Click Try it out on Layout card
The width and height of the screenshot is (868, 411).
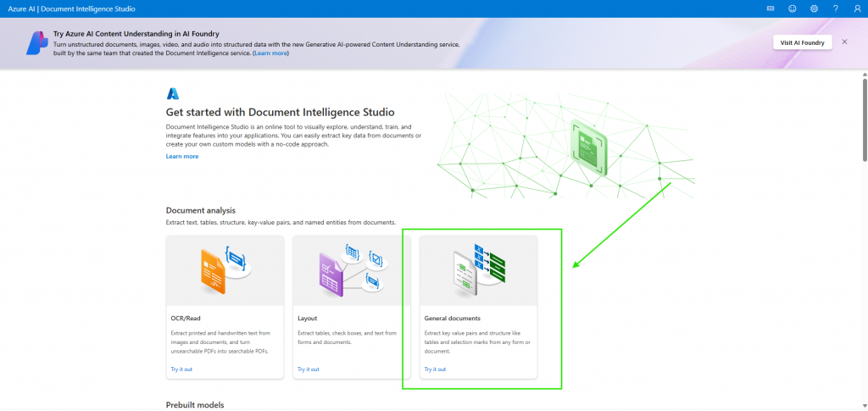pos(308,369)
